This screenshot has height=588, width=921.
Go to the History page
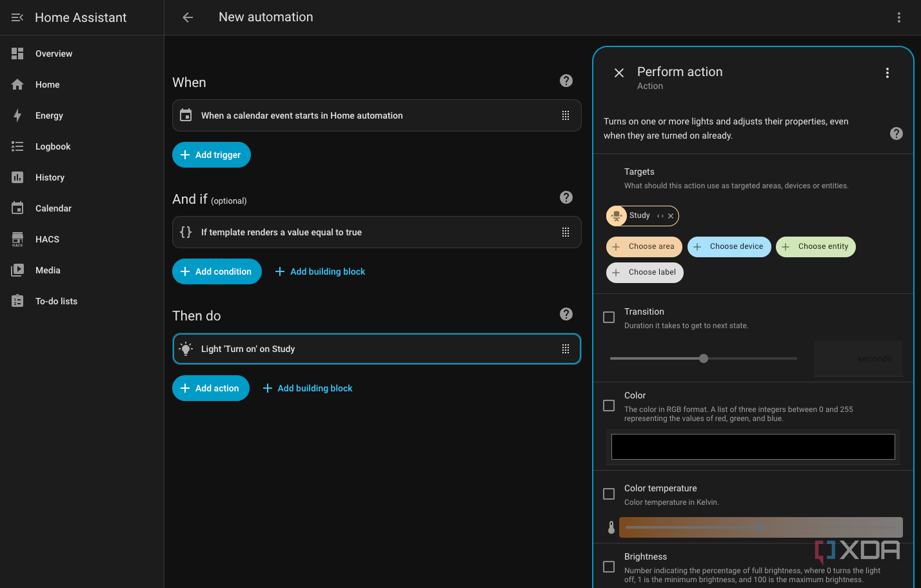pos(82,177)
